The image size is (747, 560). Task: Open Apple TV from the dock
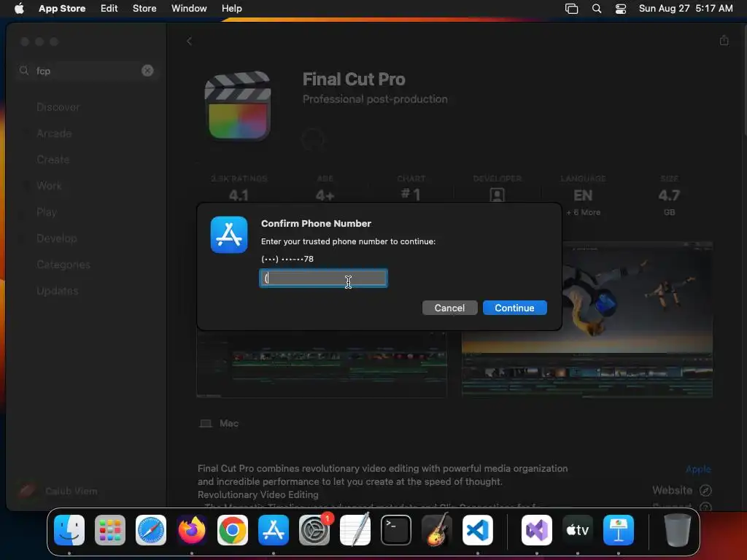coord(578,530)
